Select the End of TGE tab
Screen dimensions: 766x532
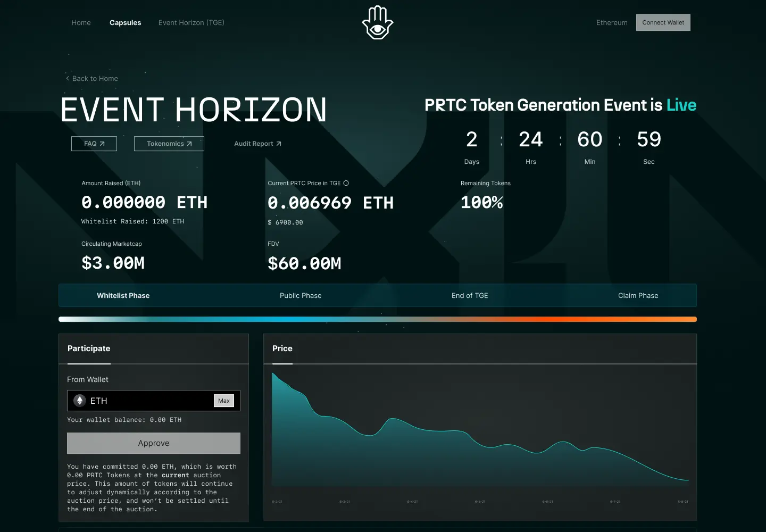470,295
